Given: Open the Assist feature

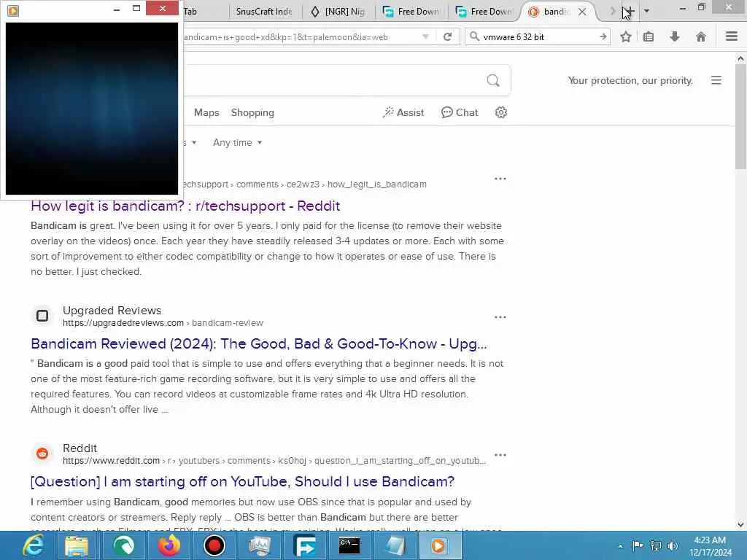Looking at the screenshot, I should coord(403,112).
